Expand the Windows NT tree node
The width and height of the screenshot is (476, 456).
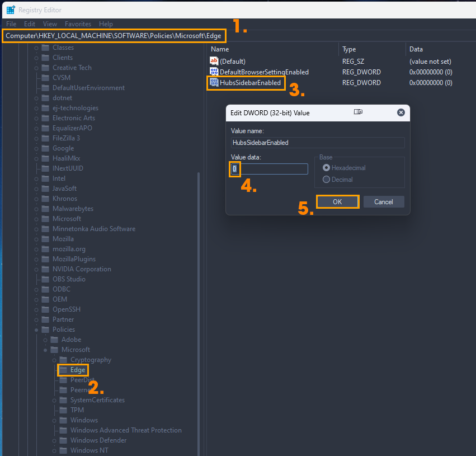(x=54, y=450)
